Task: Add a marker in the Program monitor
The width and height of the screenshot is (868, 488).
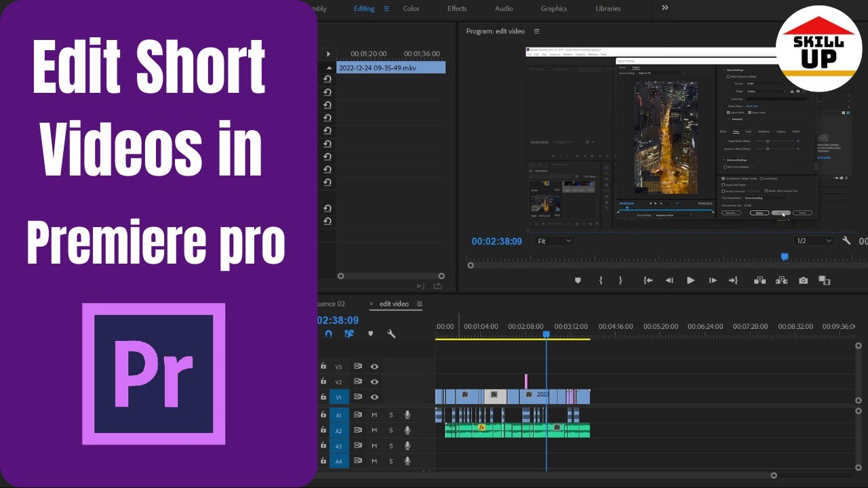Action: tap(578, 280)
